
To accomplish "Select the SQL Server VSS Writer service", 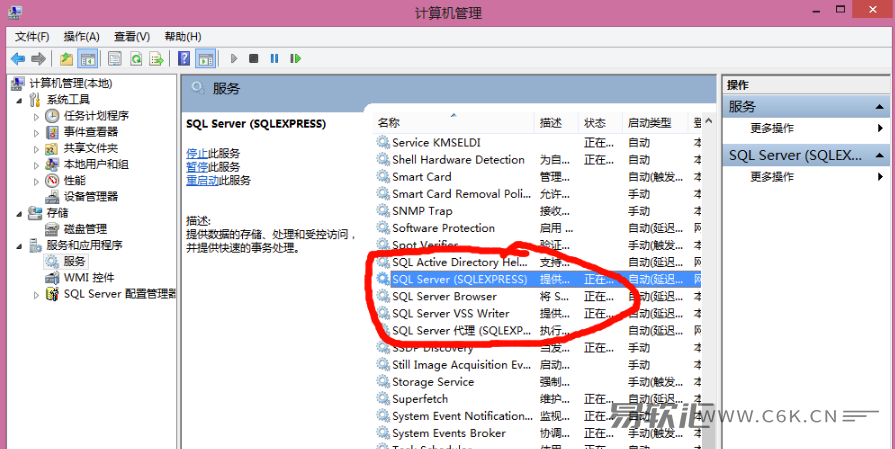I will pyautogui.click(x=450, y=314).
